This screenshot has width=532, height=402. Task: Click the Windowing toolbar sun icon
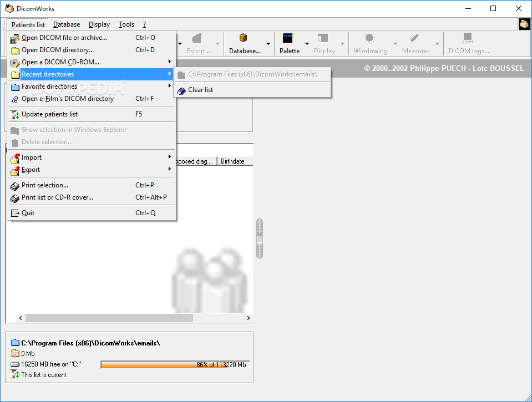point(369,38)
